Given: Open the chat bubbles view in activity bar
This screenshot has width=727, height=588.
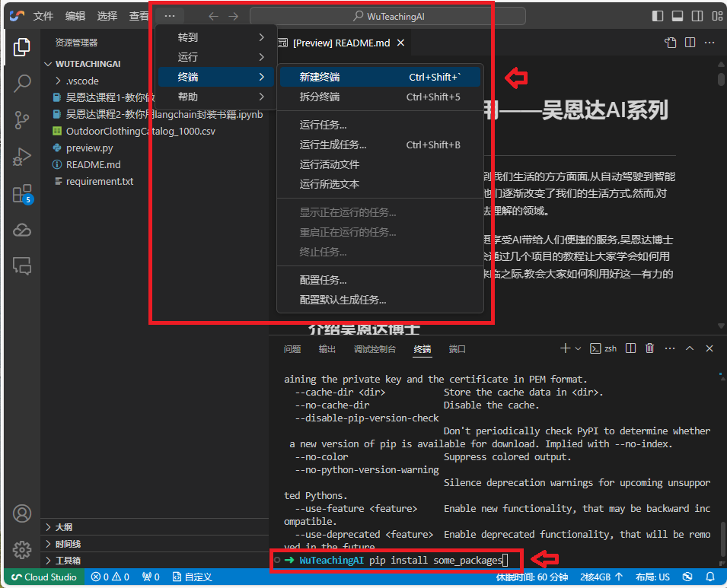Looking at the screenshot, I should 21,266.
